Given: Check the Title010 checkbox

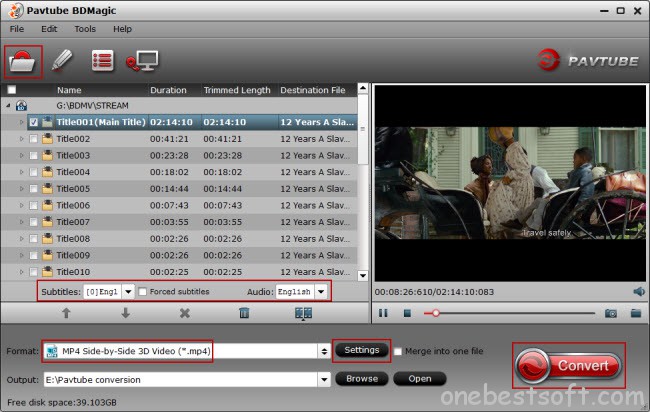Looking at the screenshot, I should (34, 272).
